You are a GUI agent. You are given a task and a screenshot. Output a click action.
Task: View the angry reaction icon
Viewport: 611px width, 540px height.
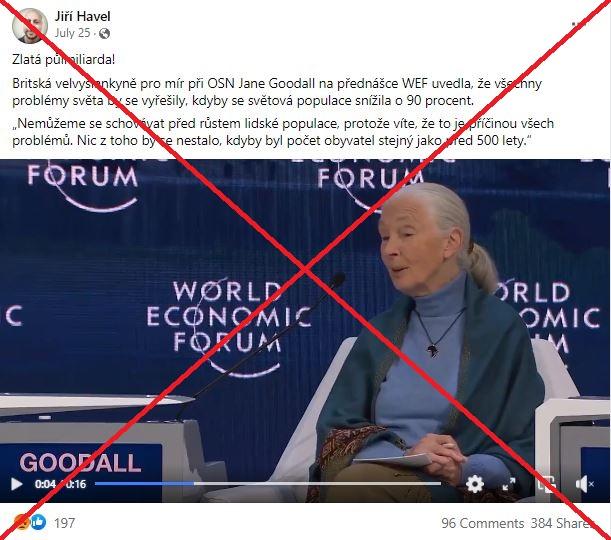(21, 522)
